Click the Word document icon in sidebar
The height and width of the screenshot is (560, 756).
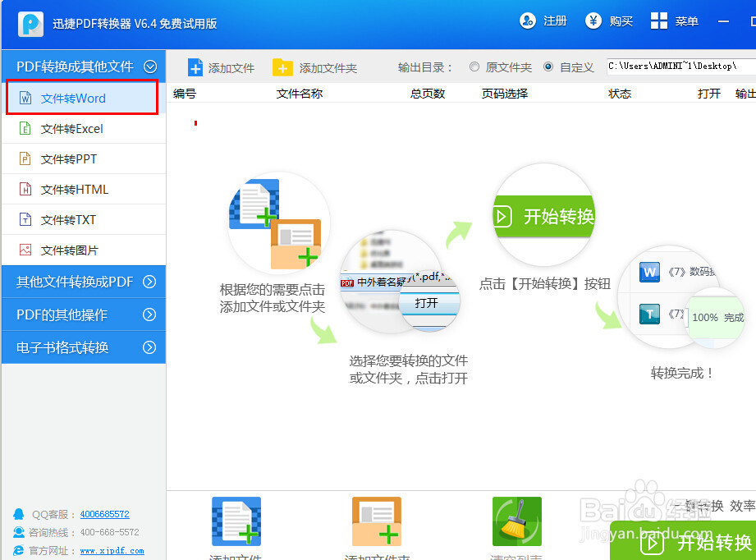click(25, 98)
